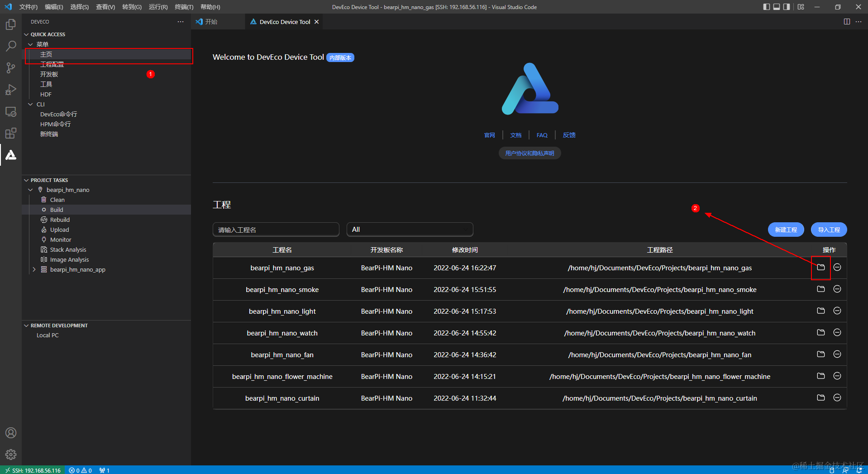868x474 pixels.
Task: Open the 编辑(E) menu
Action: point(54,7)
